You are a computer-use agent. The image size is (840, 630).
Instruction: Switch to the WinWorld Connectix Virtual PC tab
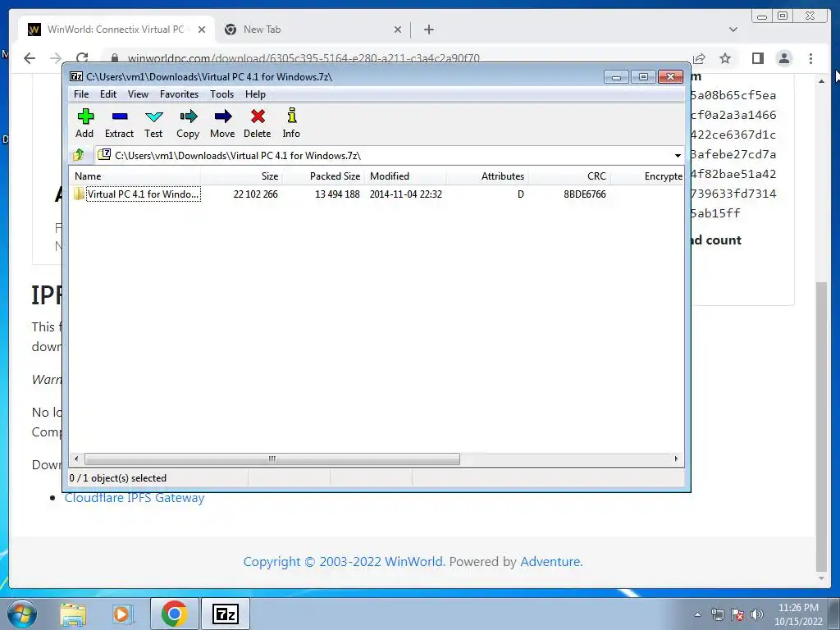pos(116,30)
